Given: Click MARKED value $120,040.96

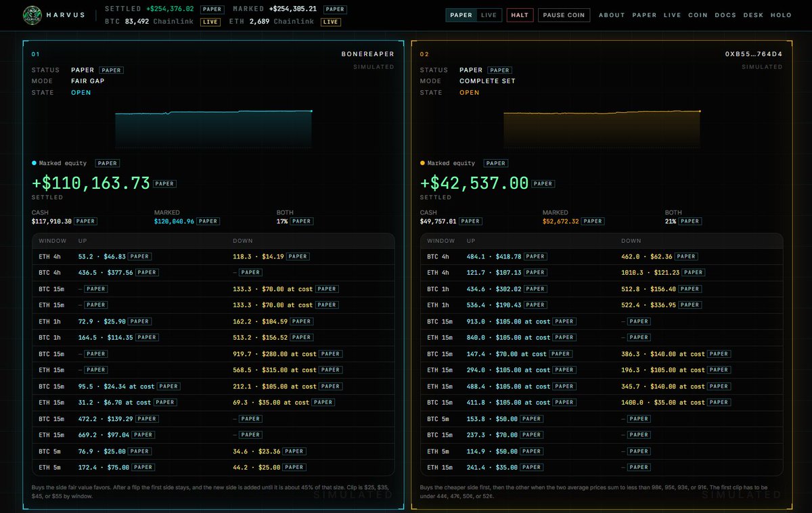Looking at the screenshot, I should point(174,221).
